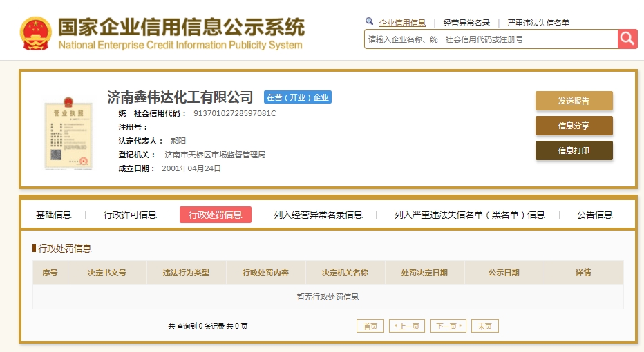The width and height of the screenshot is (644, 352).
Task: Click the red search magnifier button
Action: click(627, 39)
